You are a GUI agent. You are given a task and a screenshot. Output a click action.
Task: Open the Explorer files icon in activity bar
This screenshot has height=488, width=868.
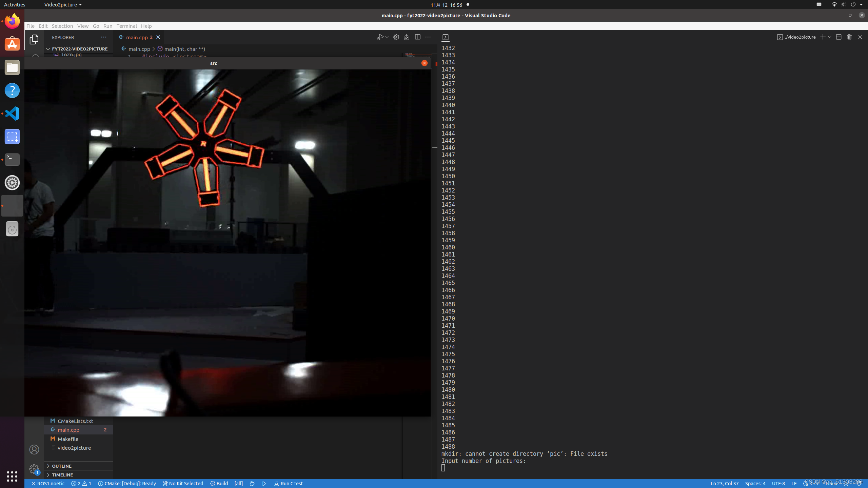pos(34,40)
